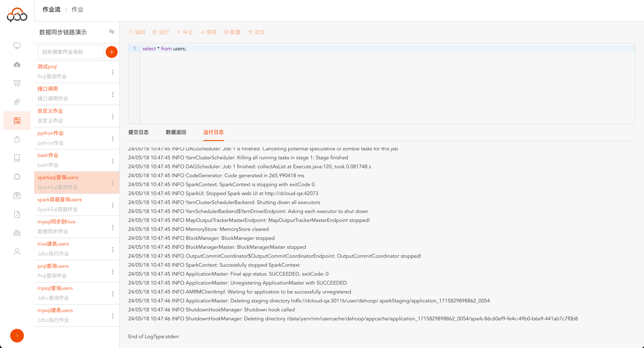Viewport: 644px width, 348px height.
Task: Click the orange info circle at bottom left
Action: [17, 335]
